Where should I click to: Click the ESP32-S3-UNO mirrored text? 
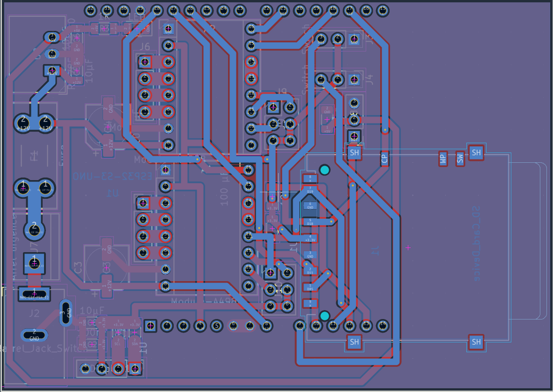click(113, 176)
